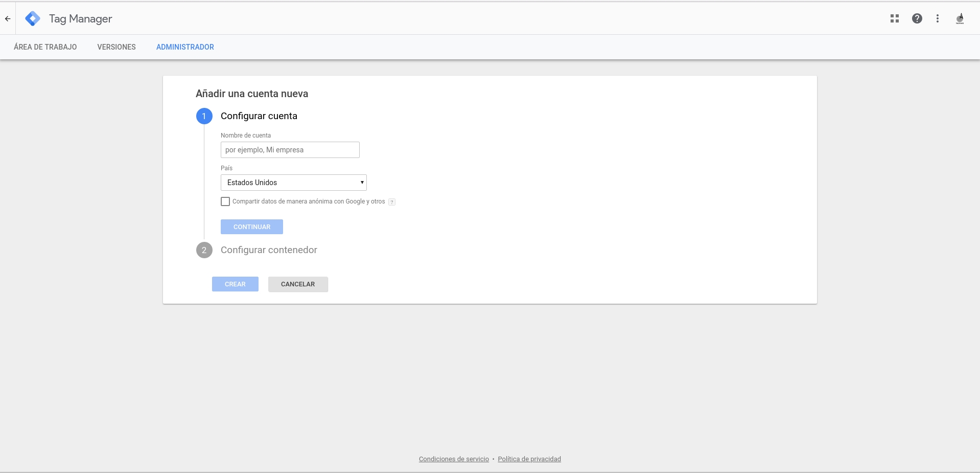Click the user account avatar
This screenshot has height=473, width=980.
point(960,19)
